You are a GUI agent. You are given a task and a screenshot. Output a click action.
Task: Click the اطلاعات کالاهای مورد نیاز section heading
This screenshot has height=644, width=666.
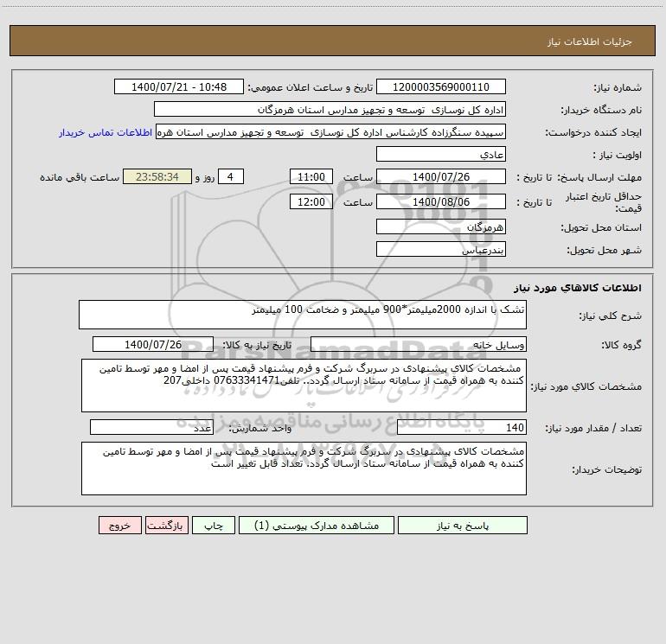[578, 288]
